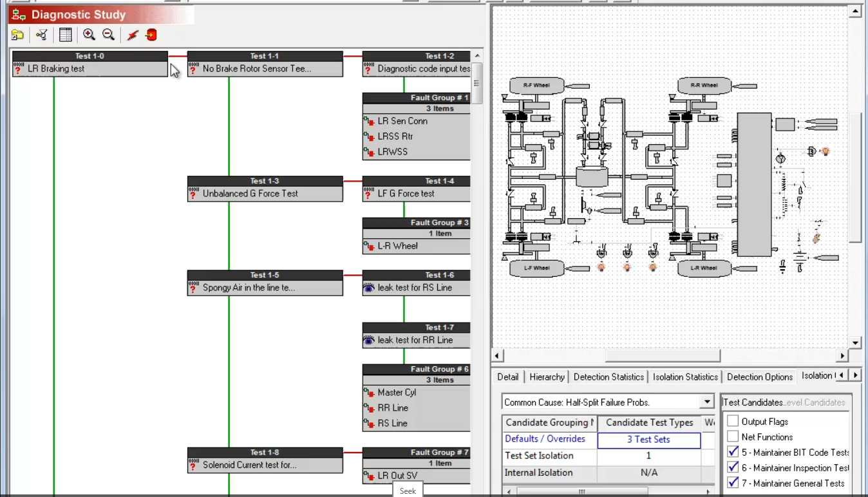Zoom in on the diagnostic tree
The width and height of the screenshot is (868, 497).
click(x=89, y=35)
